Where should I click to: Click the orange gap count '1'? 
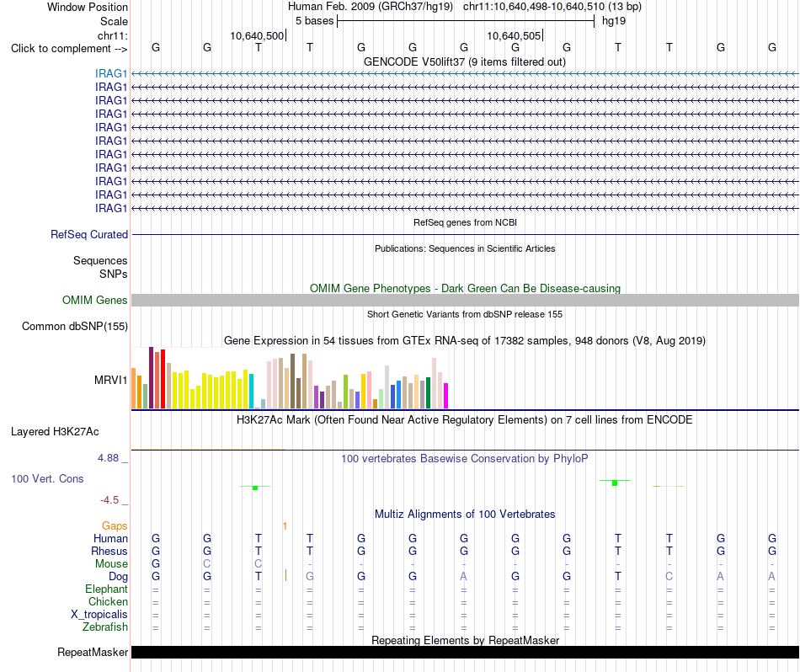tap(285, 526)
